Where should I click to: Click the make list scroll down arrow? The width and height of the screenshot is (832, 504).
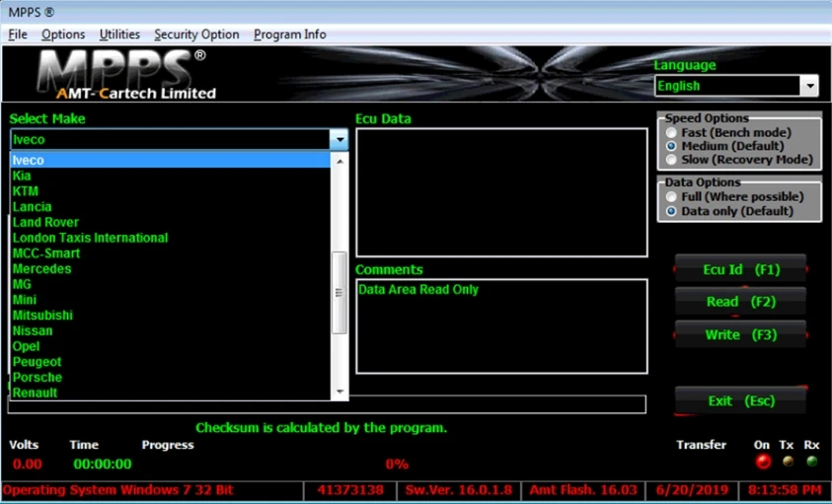[x=340, y=392]
